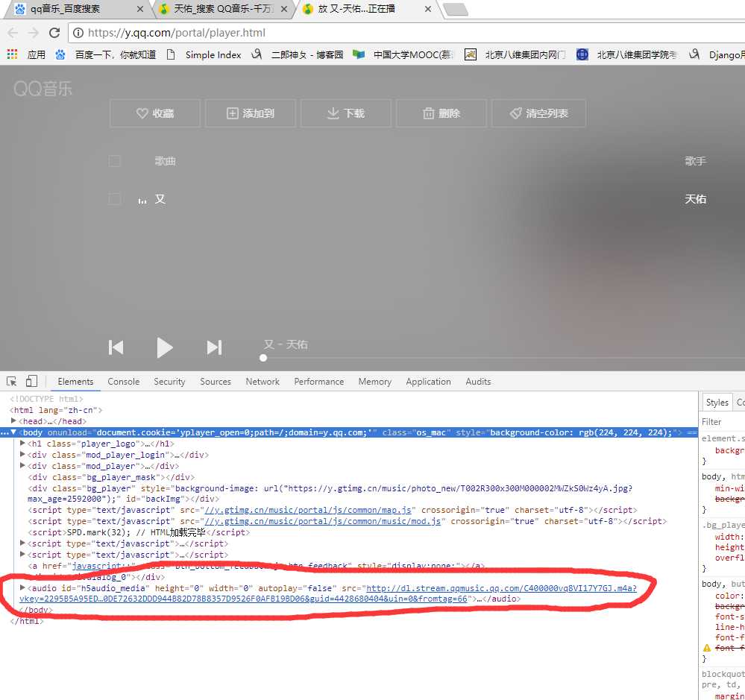Close the qq音乐_百度搜索 tab
745x700 pixels.
tap(139, 9)
